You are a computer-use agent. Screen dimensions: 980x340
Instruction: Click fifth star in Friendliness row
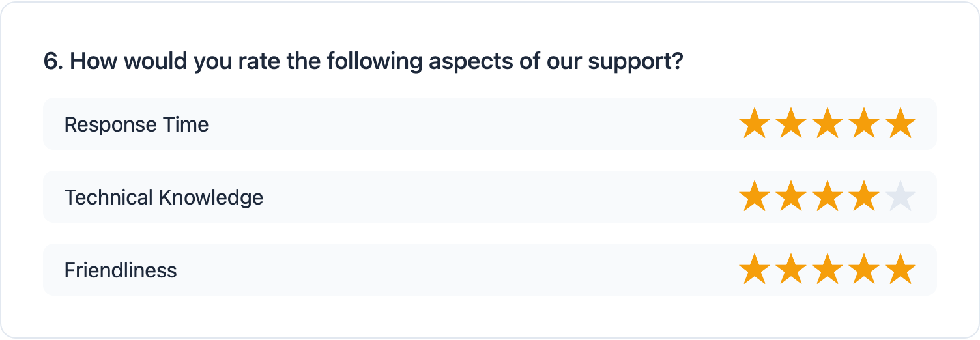click(901, 270)
